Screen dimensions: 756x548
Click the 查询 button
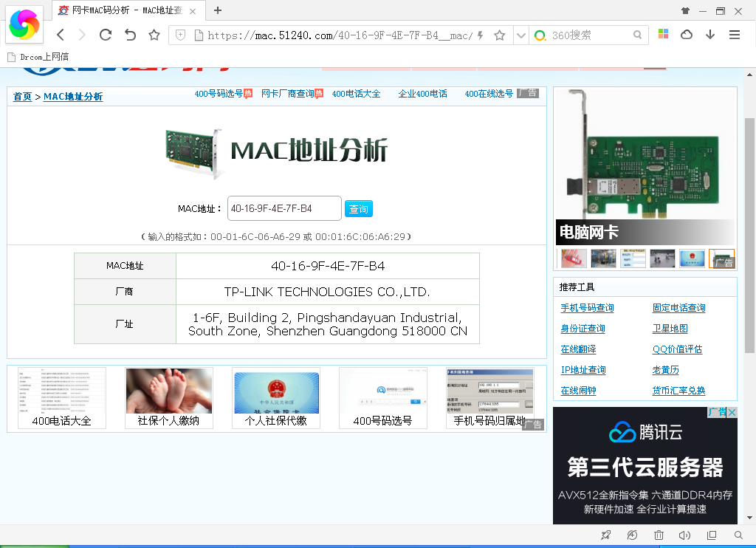[x=359, y=209]
